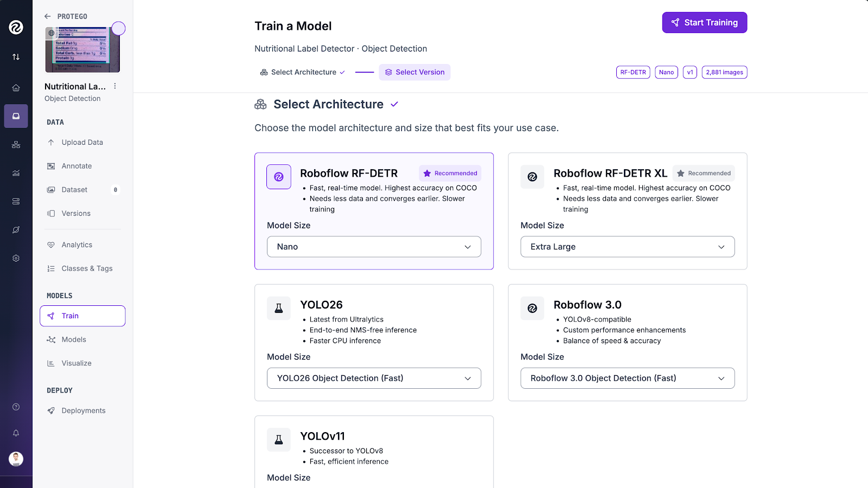Open Versions in the sidebar
868x488 pixels.
click(82, 214)
